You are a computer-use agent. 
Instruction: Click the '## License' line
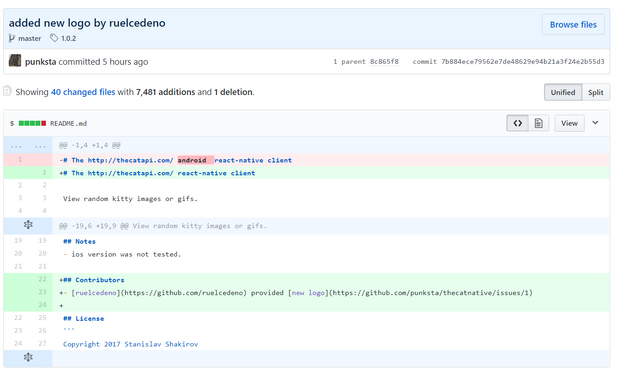tap(83, 319)
